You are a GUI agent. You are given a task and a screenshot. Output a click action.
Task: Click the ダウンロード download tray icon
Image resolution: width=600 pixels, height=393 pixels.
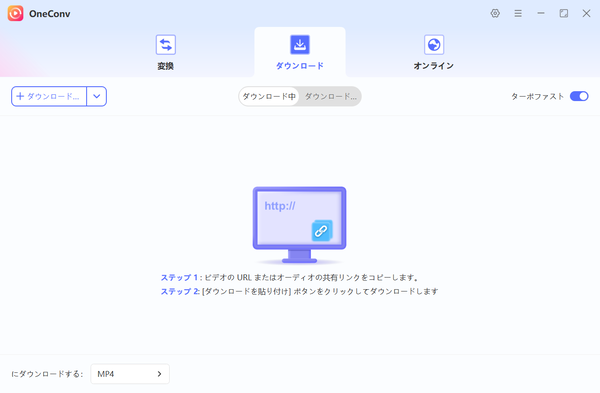[300, 45]
